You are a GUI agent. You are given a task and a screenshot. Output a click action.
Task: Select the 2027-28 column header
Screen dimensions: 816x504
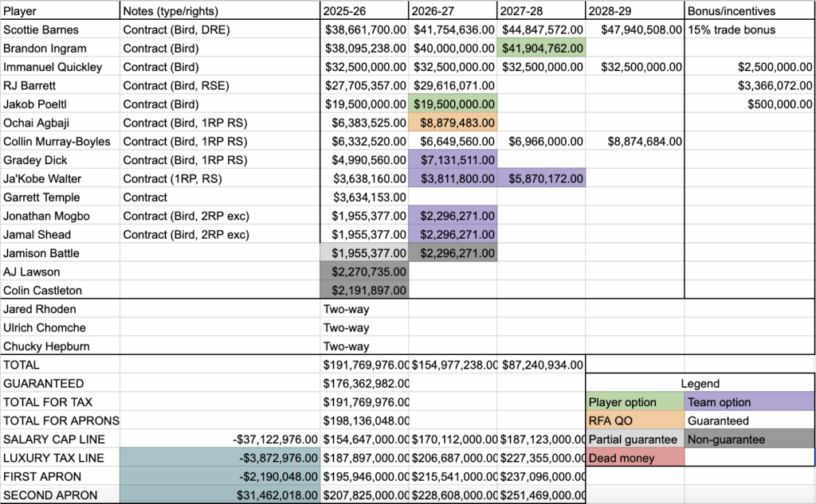(541, 11)
